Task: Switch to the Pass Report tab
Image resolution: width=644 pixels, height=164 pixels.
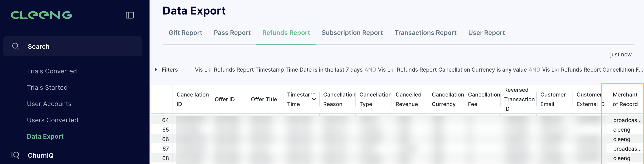Action: [x=232, y=33]
